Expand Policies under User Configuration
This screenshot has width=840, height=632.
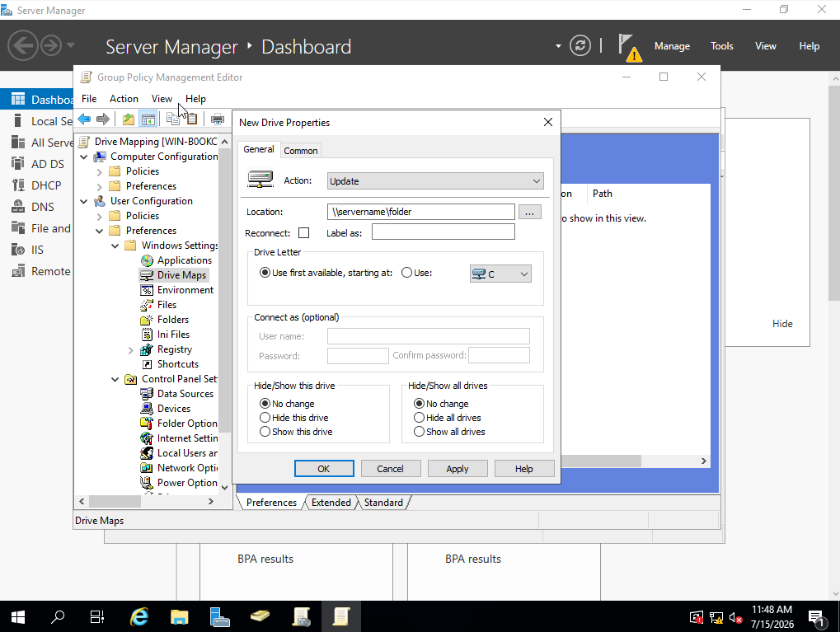click(100, 217)
